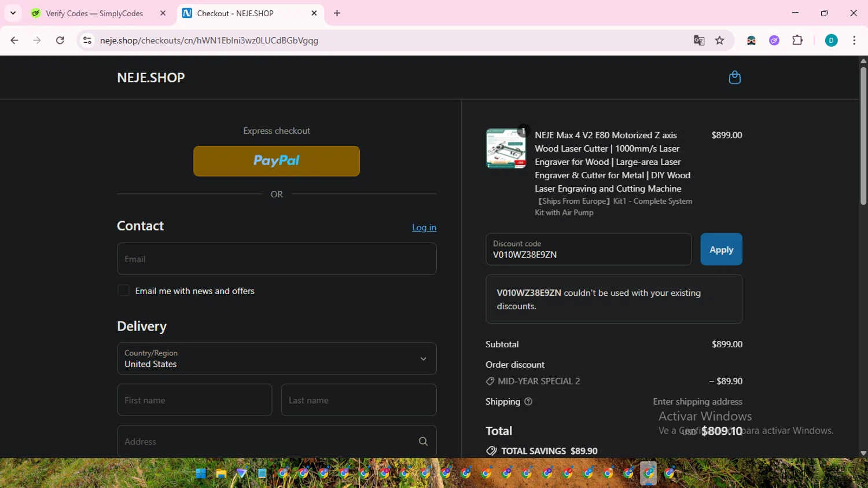Click the incognito-style extension icon

751,41
